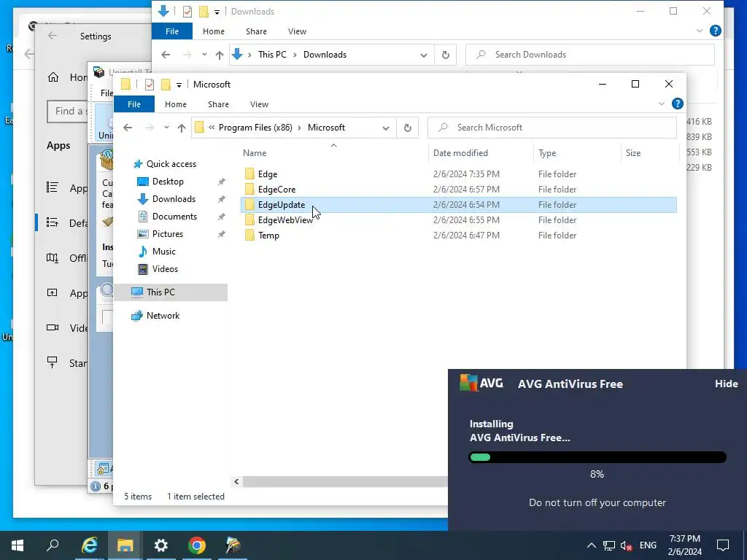Open recent locations dropdown in Downloads window
747x560 pixels.
click(x=204, y=55)
